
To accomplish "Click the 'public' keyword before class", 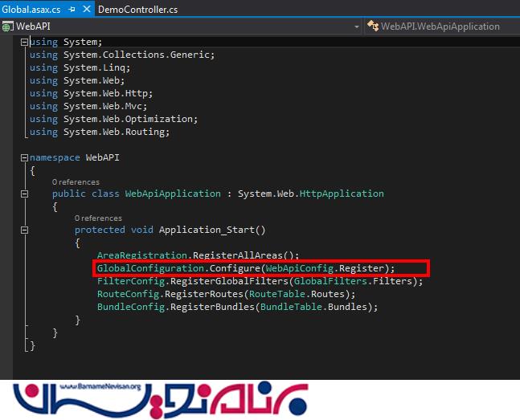I will 68,194.
